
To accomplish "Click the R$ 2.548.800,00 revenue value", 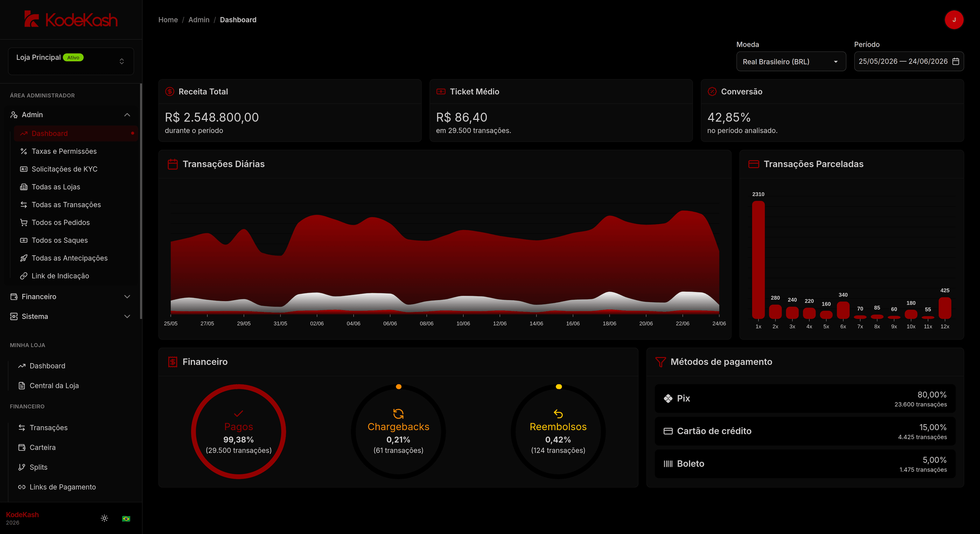I will 212,118.
